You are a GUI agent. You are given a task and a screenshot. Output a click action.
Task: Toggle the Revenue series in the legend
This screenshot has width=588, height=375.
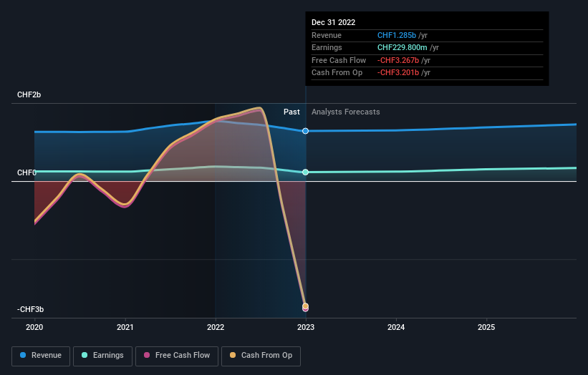(41, 356)
